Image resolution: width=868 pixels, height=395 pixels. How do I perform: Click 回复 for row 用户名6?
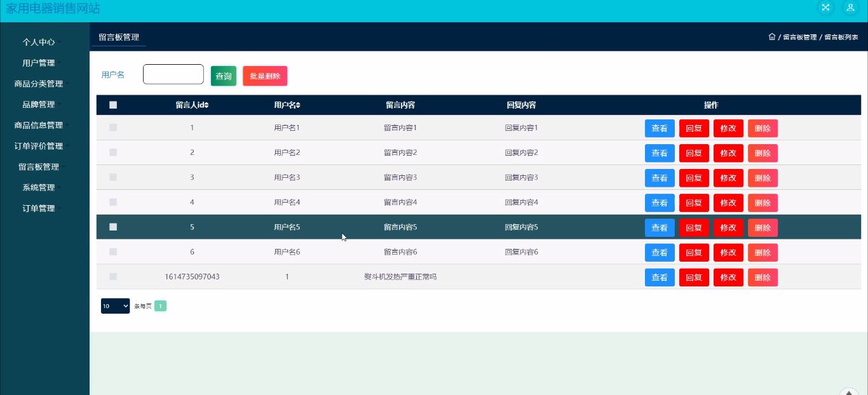click(x=694, y=252)
